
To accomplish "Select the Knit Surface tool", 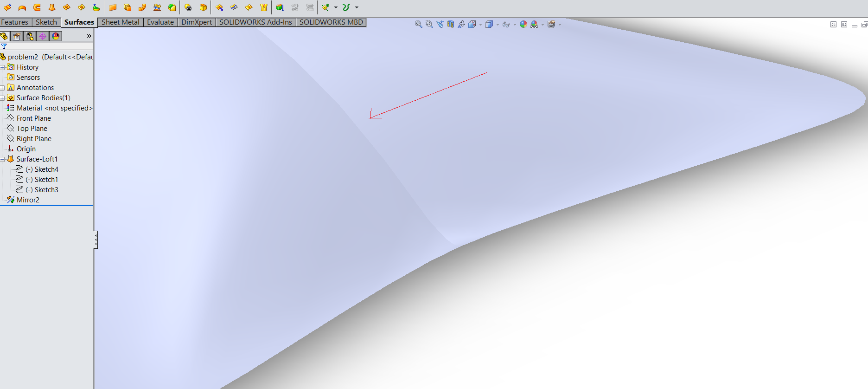I will click(264, 7).
